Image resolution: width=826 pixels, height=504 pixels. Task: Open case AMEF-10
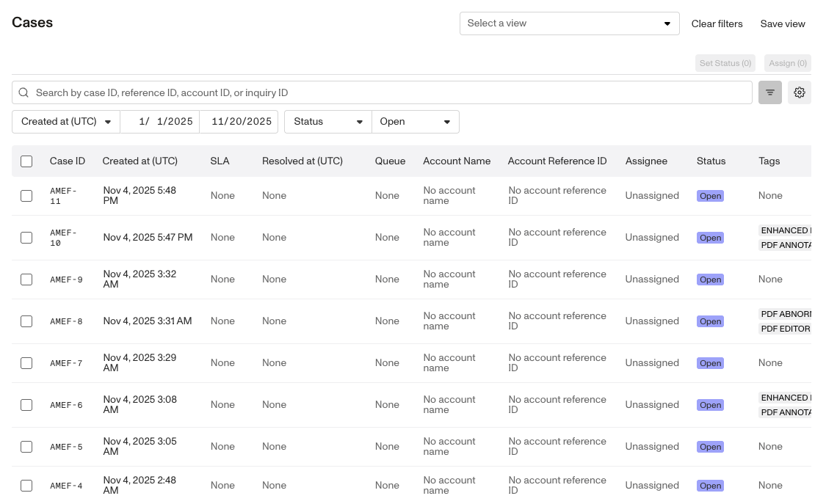point(63,238)
